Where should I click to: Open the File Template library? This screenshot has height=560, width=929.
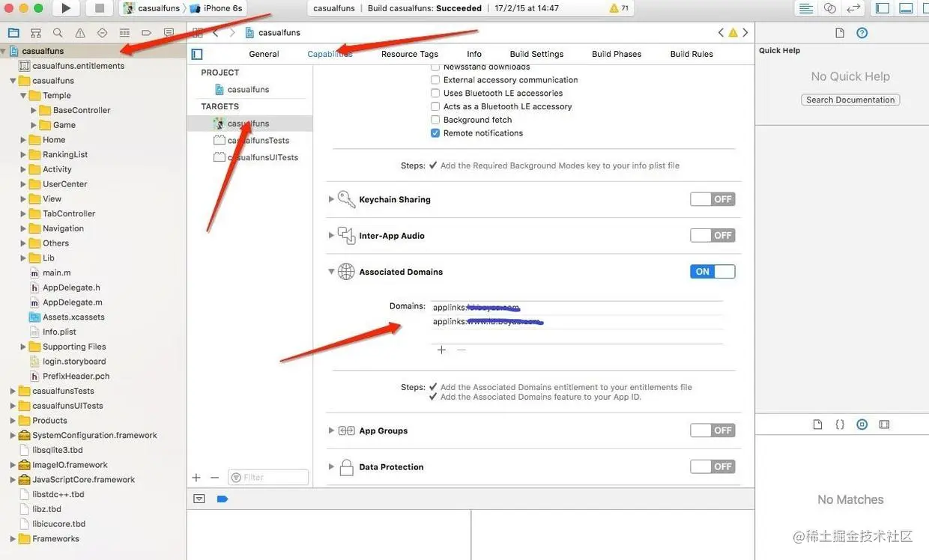pyautogui.click(x=817, y=424)
